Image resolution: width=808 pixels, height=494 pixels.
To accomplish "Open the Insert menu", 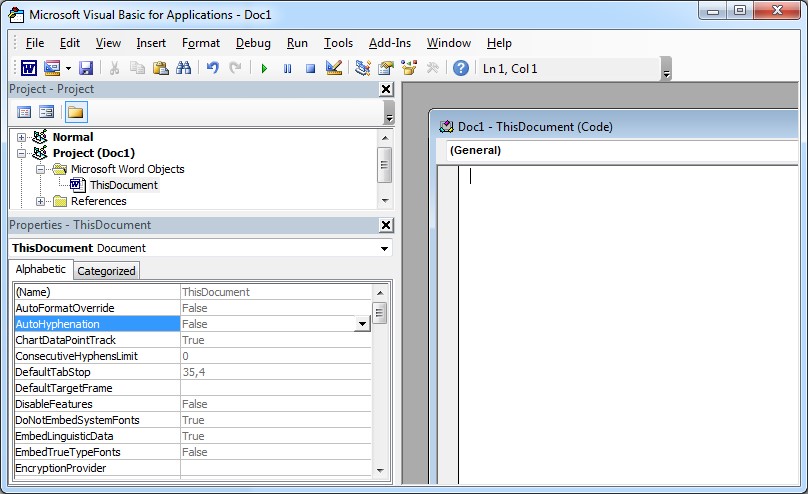I will click(x=151, y=43).
